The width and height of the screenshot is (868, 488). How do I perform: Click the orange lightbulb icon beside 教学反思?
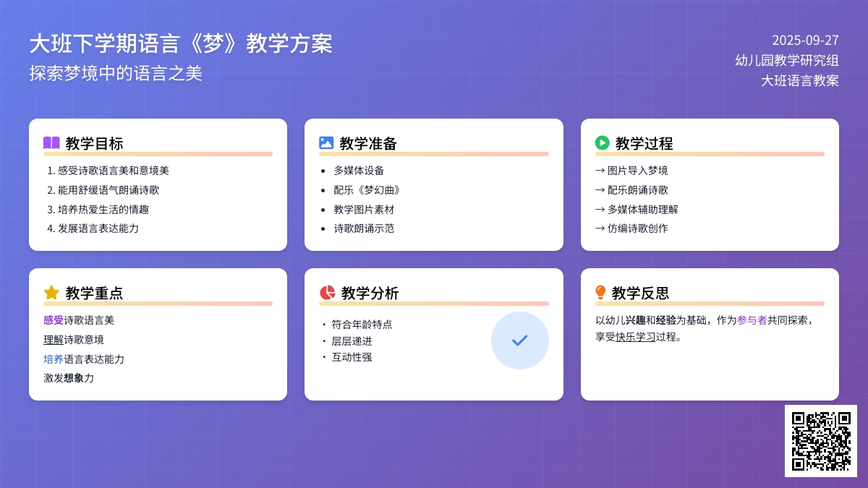pyautogui.click(x=600, y=293)
